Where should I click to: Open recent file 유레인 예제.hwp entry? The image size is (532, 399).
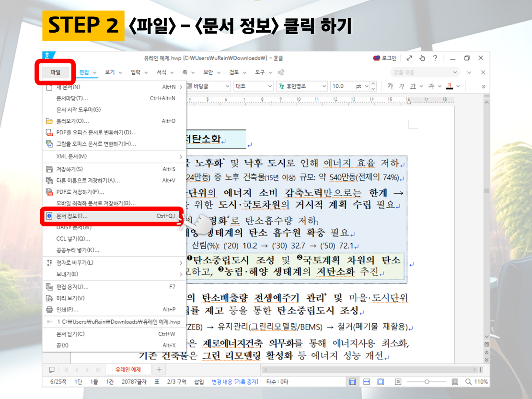(115, 322)
